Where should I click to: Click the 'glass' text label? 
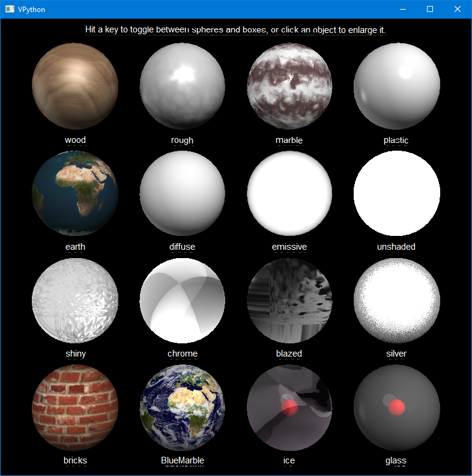tap(396, 461)
